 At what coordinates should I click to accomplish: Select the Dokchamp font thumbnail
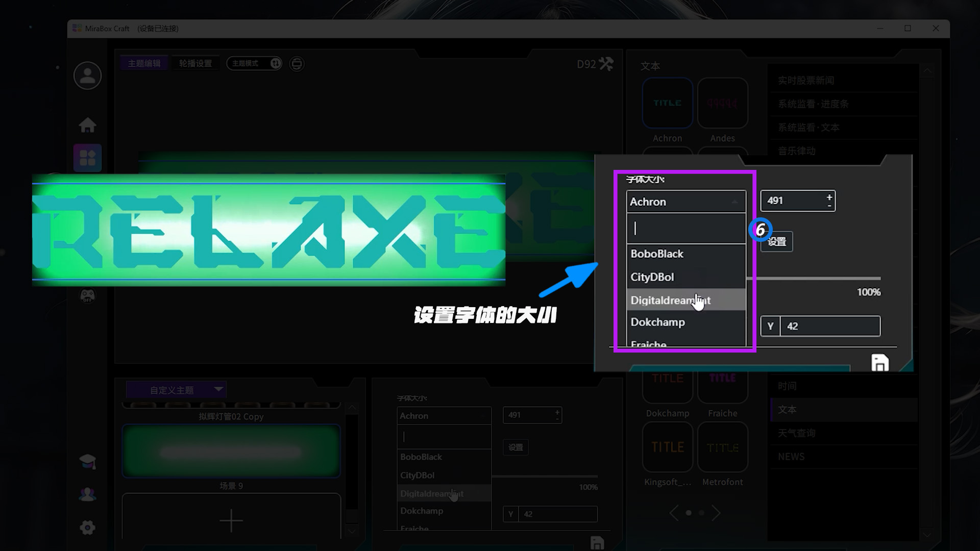(x=668, y=388)
